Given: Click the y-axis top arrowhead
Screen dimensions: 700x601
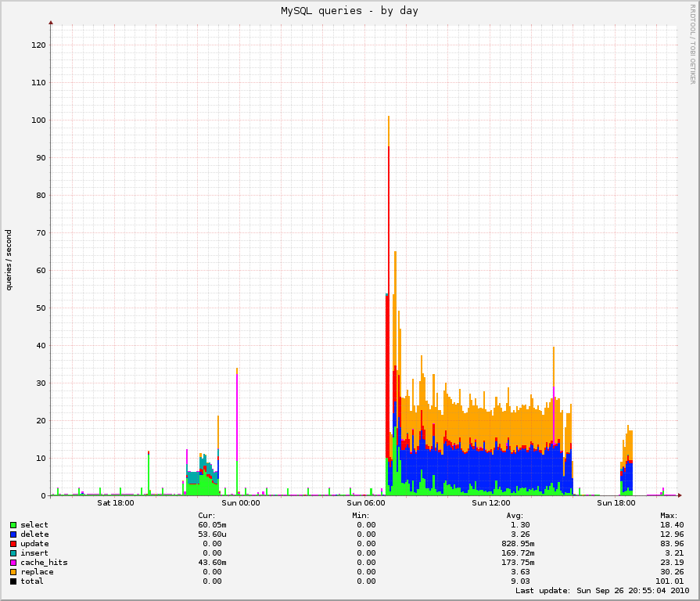Looking at the screenshot, I should pos(51,23).
